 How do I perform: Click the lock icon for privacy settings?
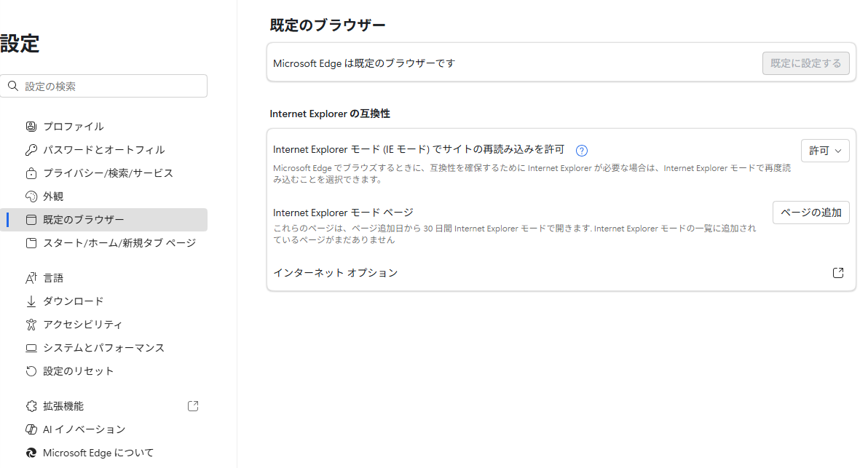coord(31,173)
